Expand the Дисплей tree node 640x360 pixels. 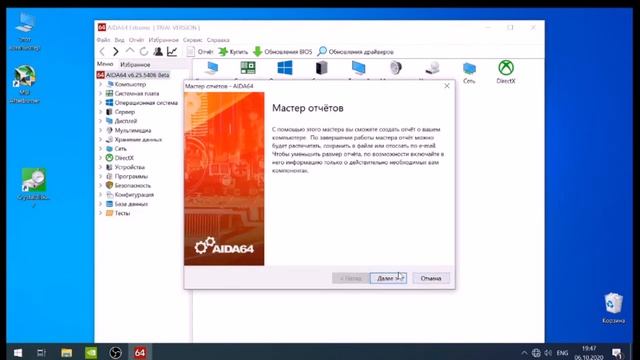(101, 121)
